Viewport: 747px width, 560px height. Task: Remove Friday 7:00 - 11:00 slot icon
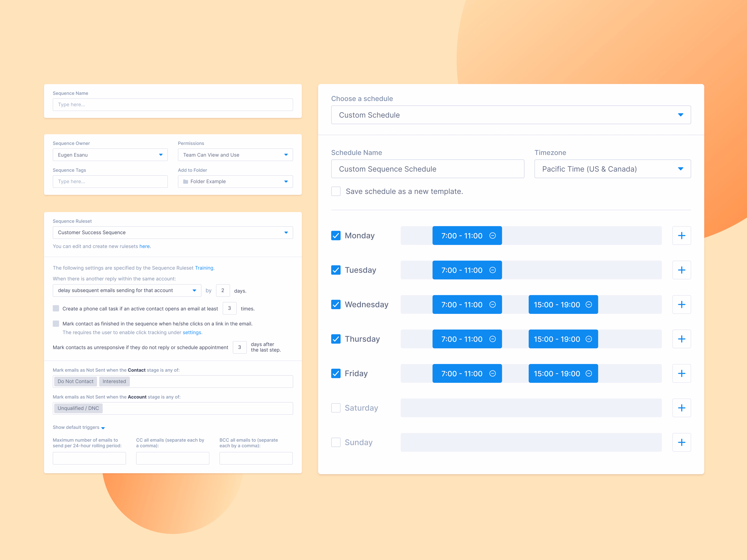[492, 373]
